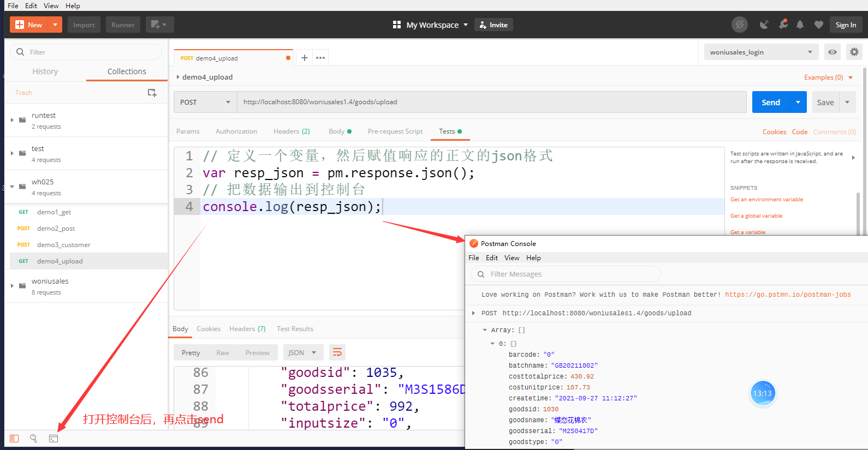Image resolution: width=868 pixels, height=450 pixels.
Task: Click the Invite button
Action: point(494,25)
